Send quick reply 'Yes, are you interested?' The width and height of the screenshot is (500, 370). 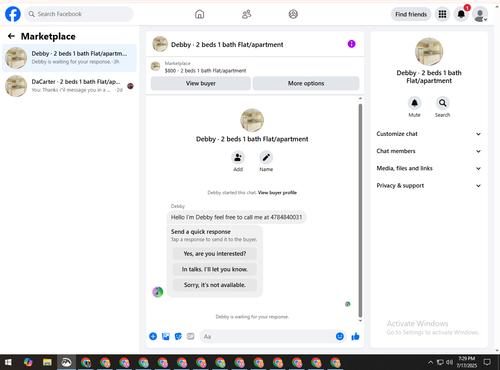point(215,254)
